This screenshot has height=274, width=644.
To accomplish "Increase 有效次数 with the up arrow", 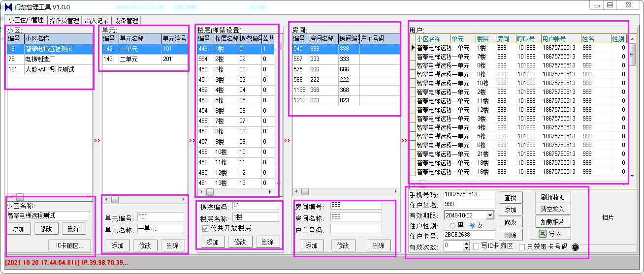I will (466, 243).
